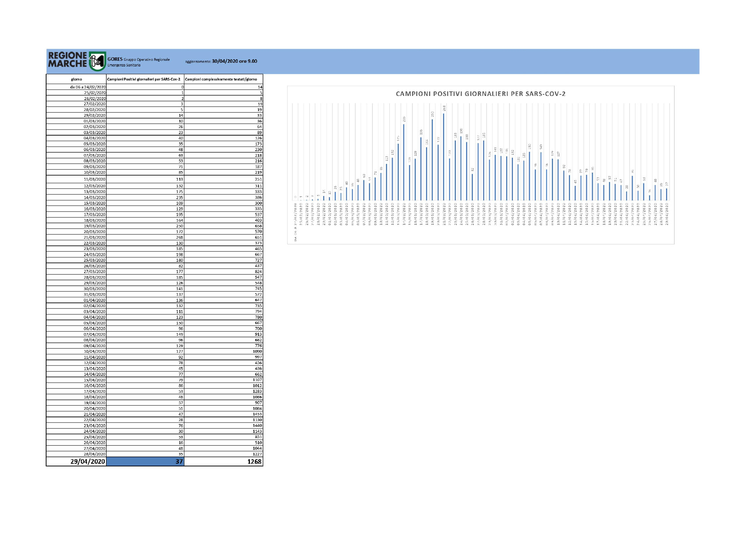Image resolution: width=756 pixels, height=534 pixels.
Task: Select the blue highlighted cell showing 37
Action: pos(145,461)
